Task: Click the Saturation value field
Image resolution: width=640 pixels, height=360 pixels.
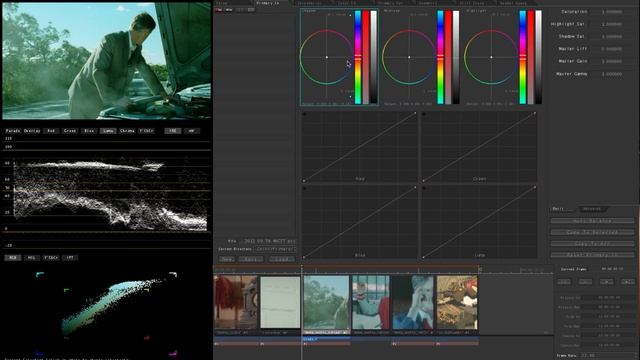Action: [x=611, y=12]
